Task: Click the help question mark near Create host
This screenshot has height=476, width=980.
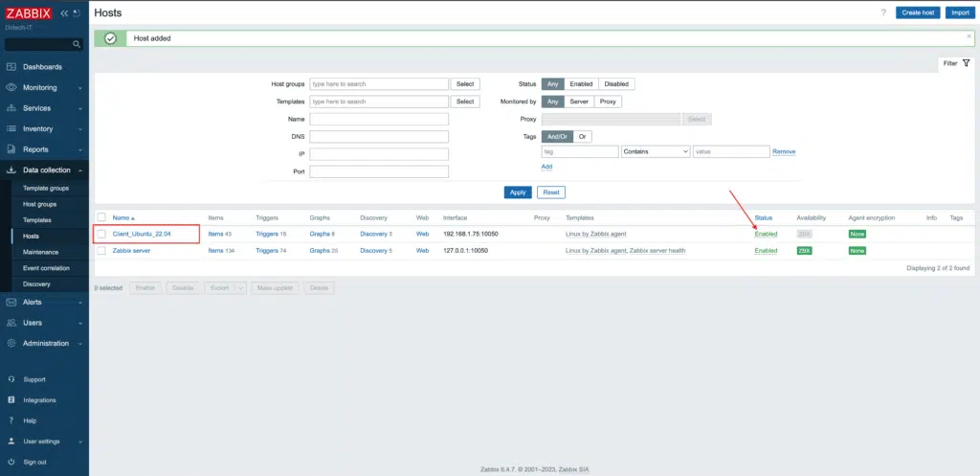Action: (x=883, y=12)
